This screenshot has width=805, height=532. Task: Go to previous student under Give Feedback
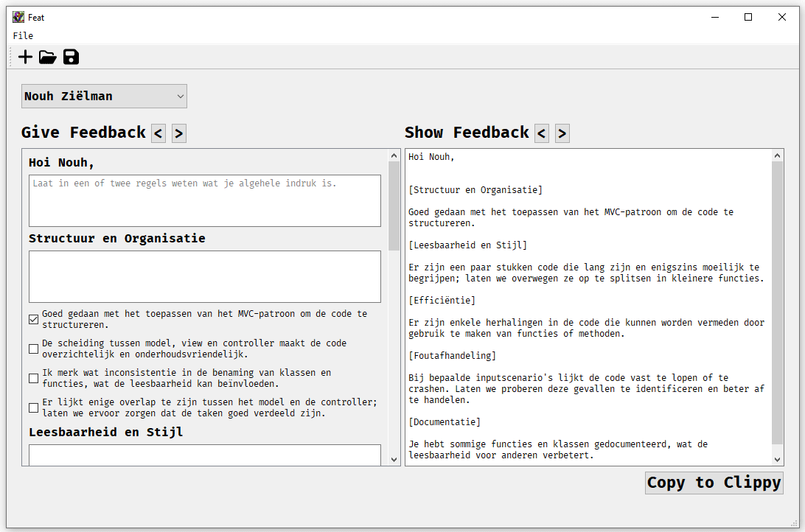pos(158,133)
